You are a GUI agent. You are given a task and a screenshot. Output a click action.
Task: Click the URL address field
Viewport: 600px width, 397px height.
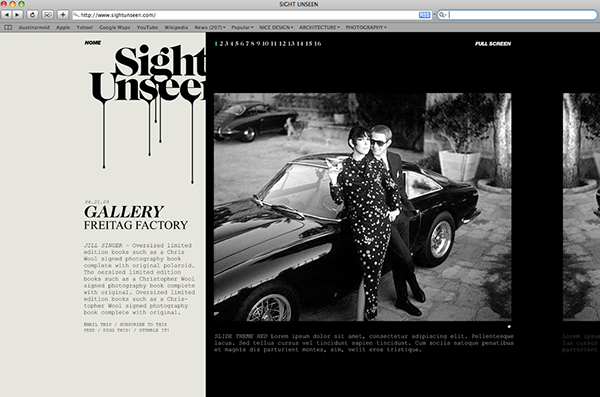pos(245,15)
